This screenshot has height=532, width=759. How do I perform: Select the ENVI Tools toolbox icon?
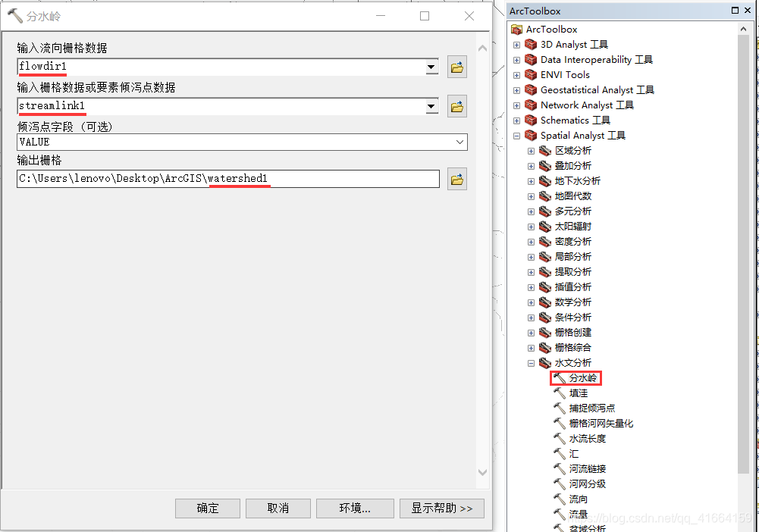[531, 75]
